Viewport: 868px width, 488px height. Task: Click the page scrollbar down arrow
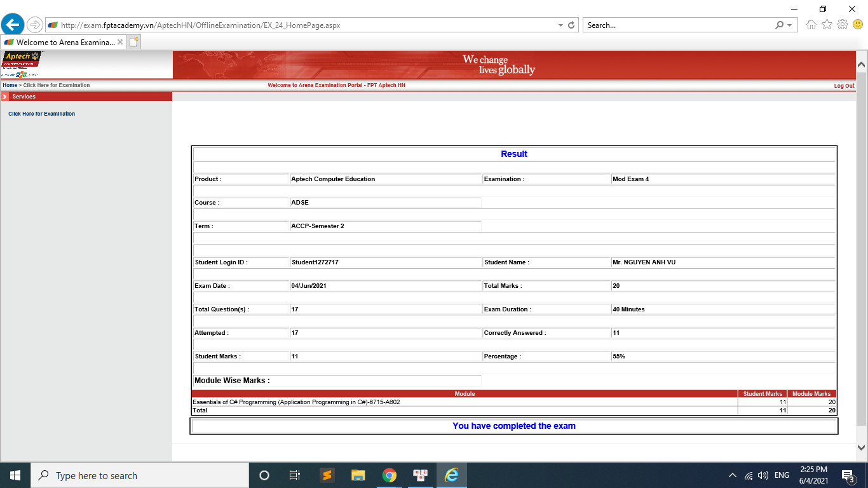click(x=862, y=447)
